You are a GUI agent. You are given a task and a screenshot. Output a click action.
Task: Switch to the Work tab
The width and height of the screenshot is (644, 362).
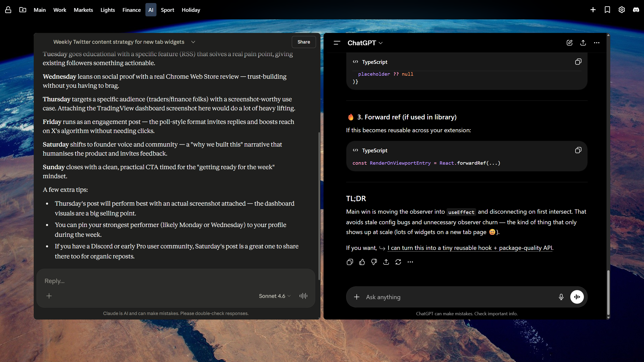pos(60,10)
